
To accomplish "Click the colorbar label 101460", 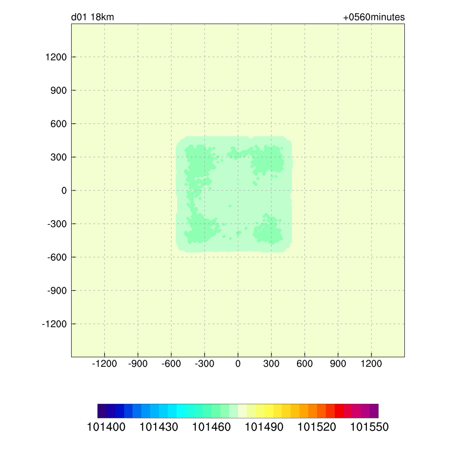I will point(212,427).
